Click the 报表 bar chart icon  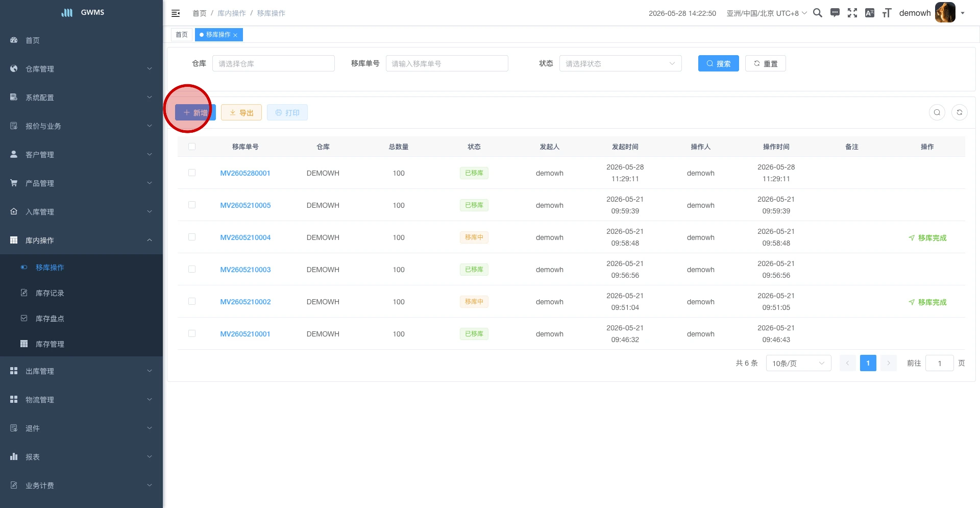(x=14, y=456)
